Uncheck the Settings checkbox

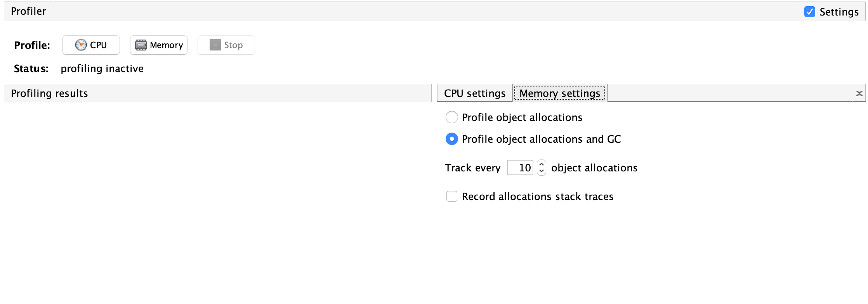click(x=809, y=12)
